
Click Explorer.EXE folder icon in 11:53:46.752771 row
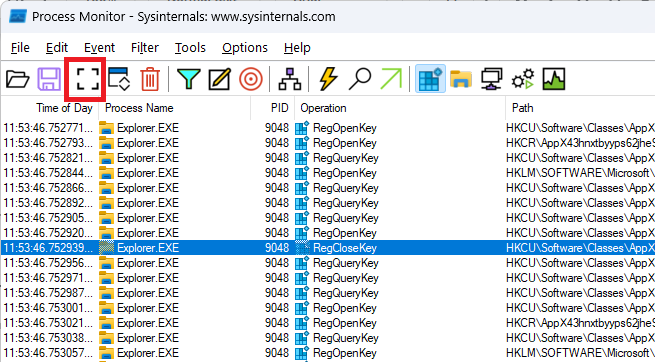click(107, 128)
